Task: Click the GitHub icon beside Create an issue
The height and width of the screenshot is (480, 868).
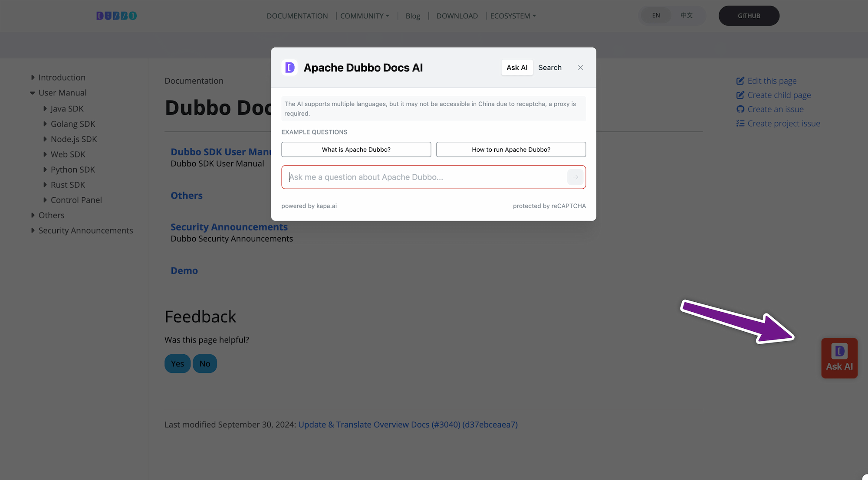Action: click(740, 110)
